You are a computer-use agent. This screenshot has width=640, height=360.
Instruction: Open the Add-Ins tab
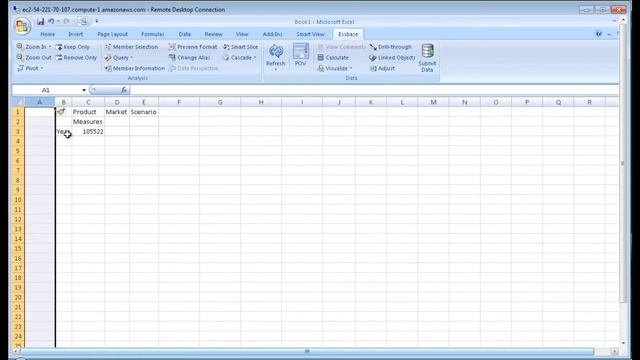272,34
